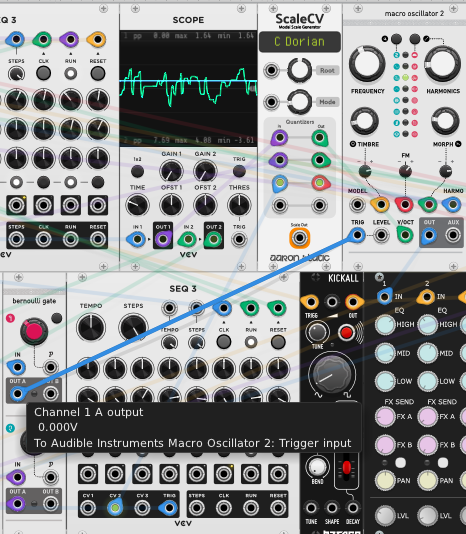Click the red speaker trigger button on KICKALL
The width and height of the screenshot is (466, 534).
coord(346,332)
